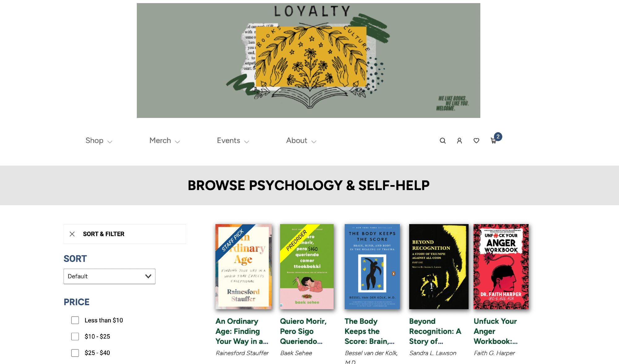619x364 pixels.
Task: Open the shopping cart icon
Action: 494,141
